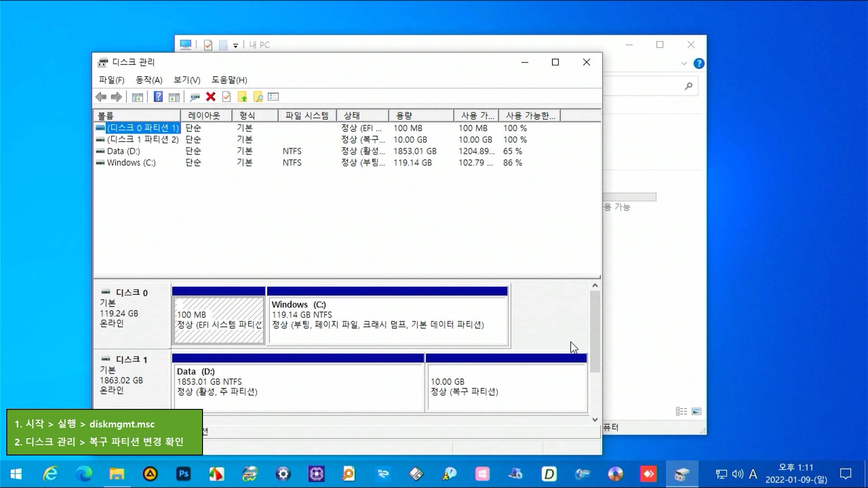Launch Microsoft Edge from taskbar
The width and height of the screenshot is (868, 488).
84,474
